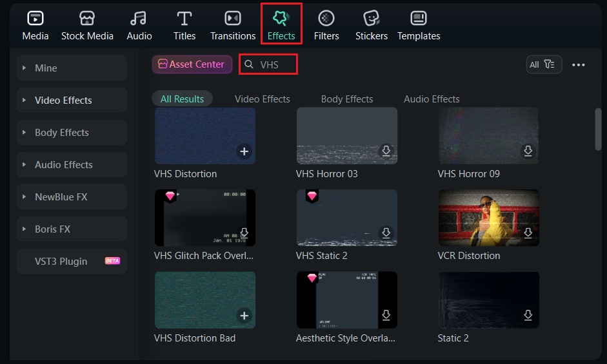This screenshot has width=607, height=364.
Task: Select the Static 2 thumbnail
Action: click(x=488, y=300)
